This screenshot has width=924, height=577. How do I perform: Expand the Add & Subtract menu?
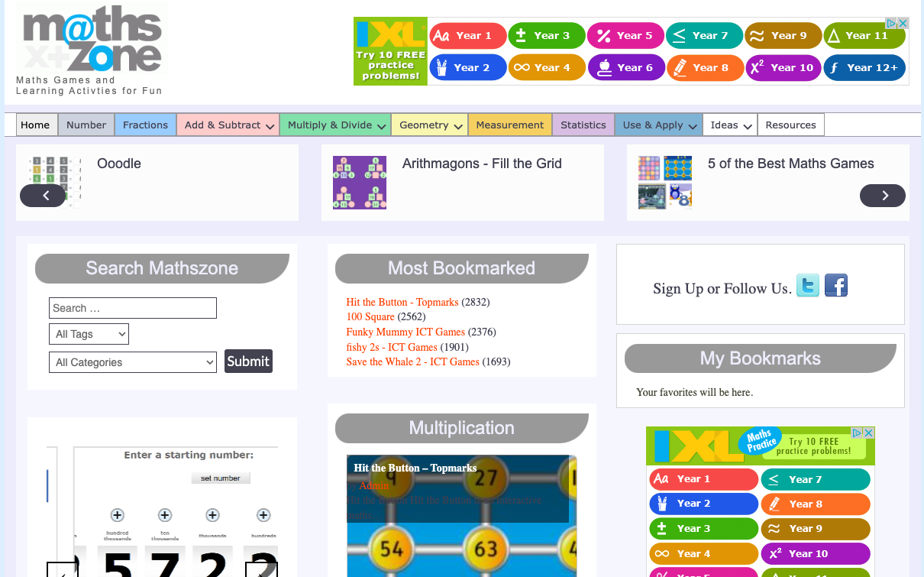(x=227, y=125)
